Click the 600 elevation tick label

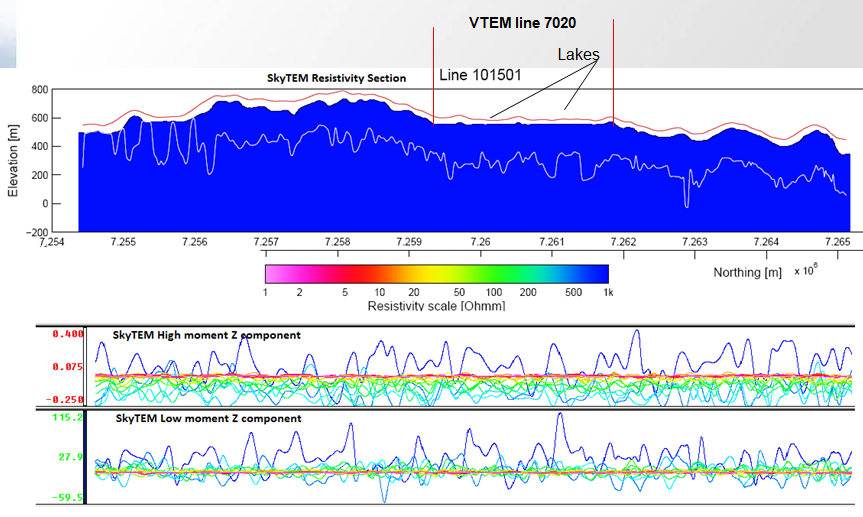(x=40, y=118)
